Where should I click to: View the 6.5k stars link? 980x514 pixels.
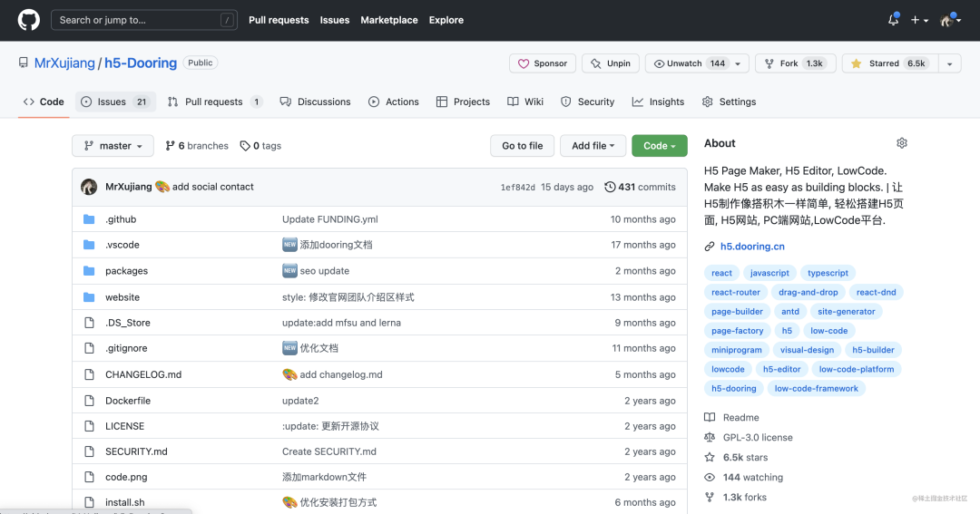736,457
